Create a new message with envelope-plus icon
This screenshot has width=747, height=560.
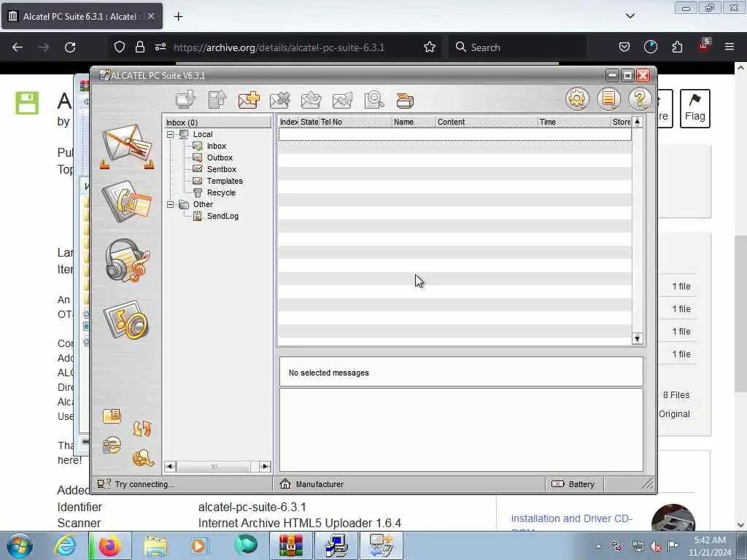tap(249, 100)
